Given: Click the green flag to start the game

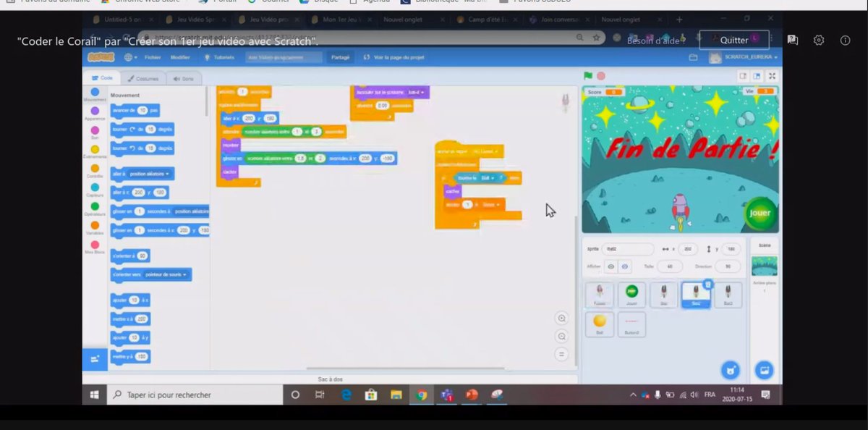Looking at the screenshot, I should click(x=588, y=76).
